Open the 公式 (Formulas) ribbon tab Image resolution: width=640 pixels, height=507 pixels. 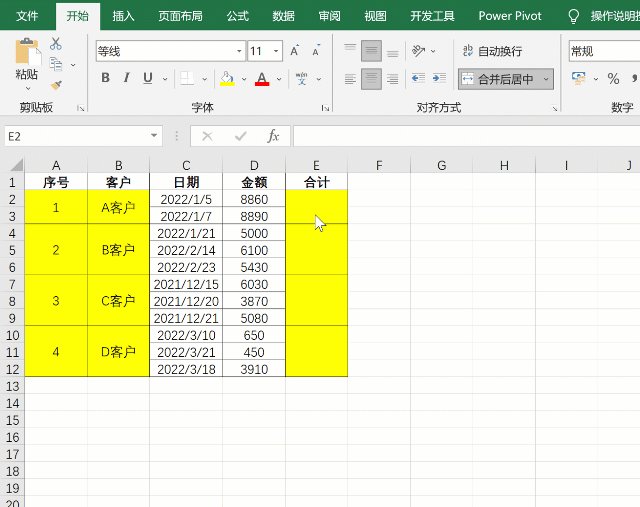(237, 16)
